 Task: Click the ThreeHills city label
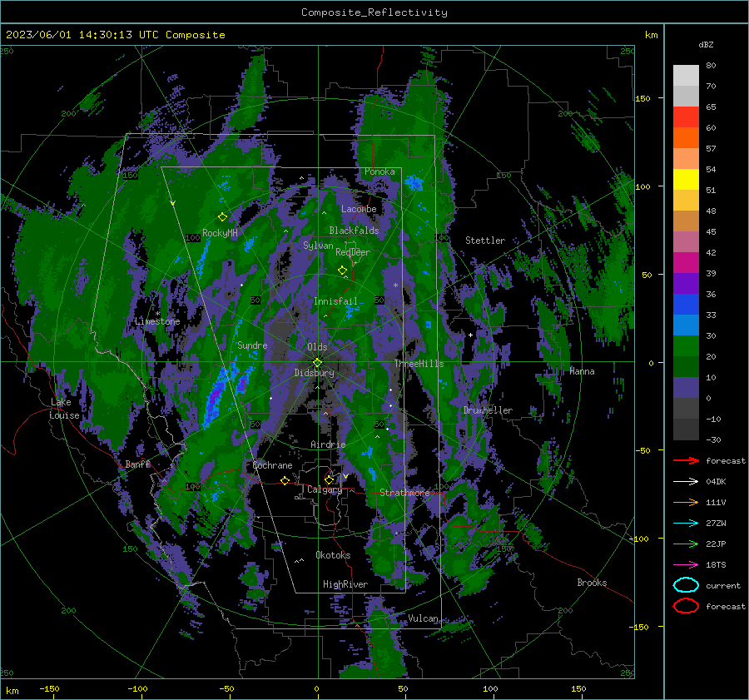click(x=419, y=364)
